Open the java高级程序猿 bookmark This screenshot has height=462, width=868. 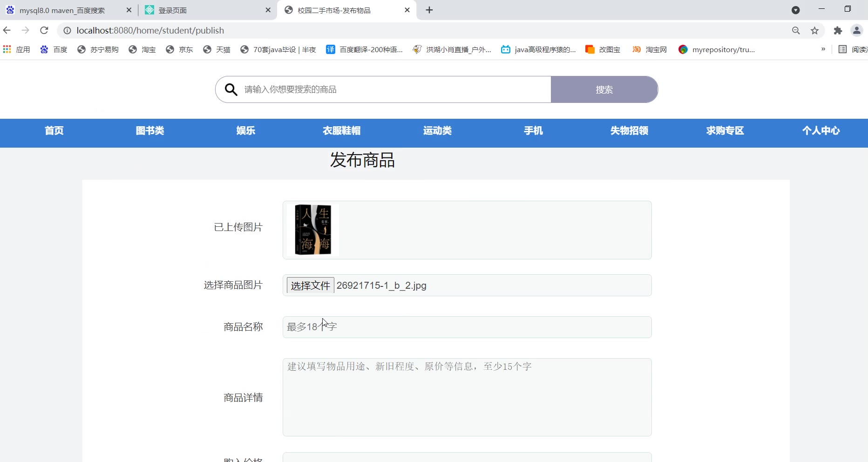tap(538, 49)
